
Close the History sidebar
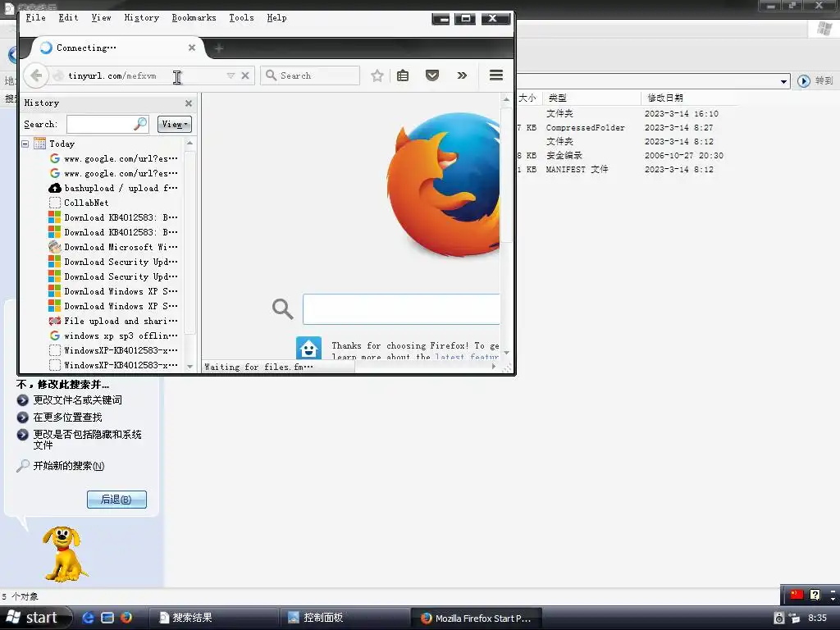click(x=189, y=103)
